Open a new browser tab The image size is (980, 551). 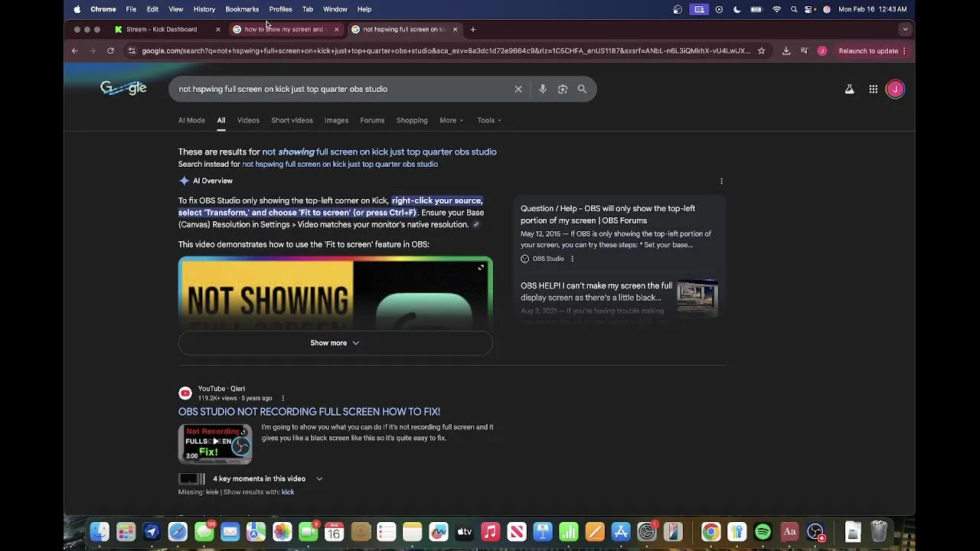pos(473,29)
